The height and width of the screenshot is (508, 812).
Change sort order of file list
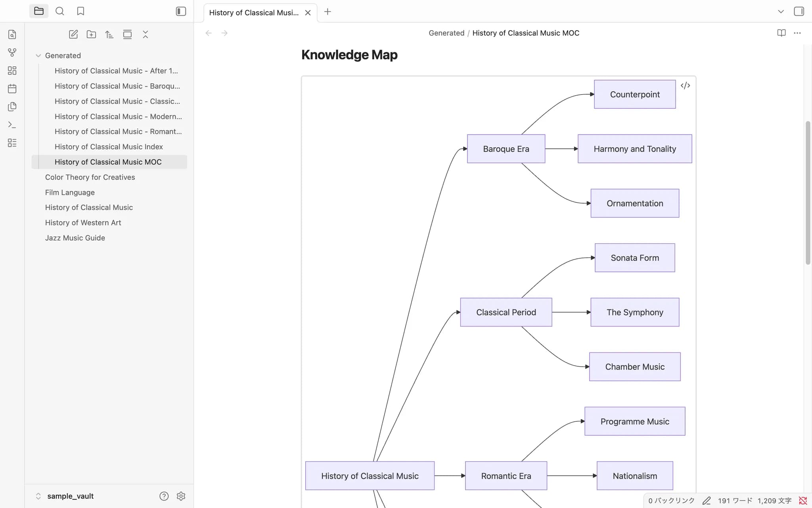coord(109,35)
